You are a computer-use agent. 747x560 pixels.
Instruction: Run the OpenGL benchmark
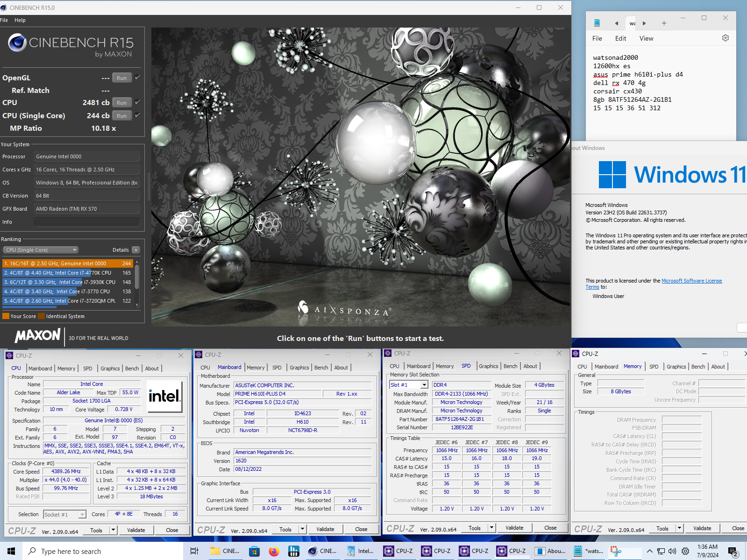click(x=122, y=78)
